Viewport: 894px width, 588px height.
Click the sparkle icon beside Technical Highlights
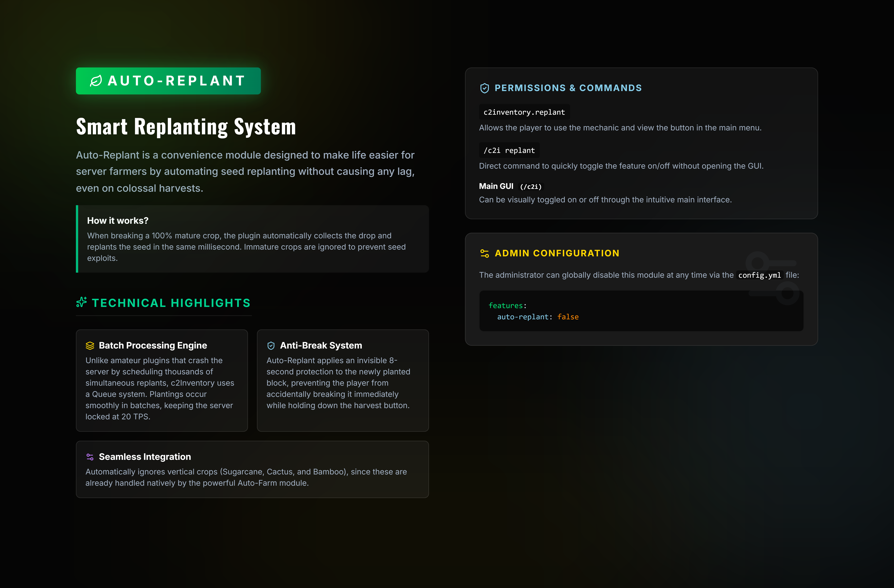click(x=82, y=302)
